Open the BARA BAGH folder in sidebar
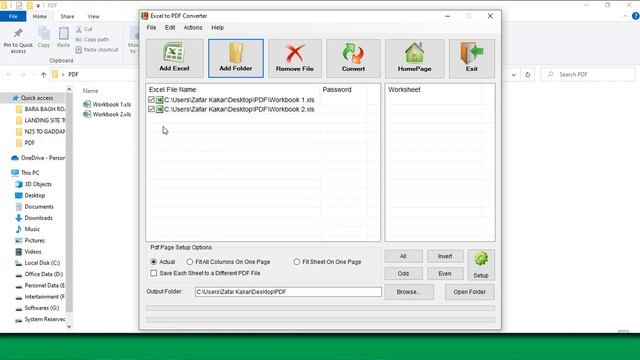Screen dimensions: 640x360 pos(40,109)
